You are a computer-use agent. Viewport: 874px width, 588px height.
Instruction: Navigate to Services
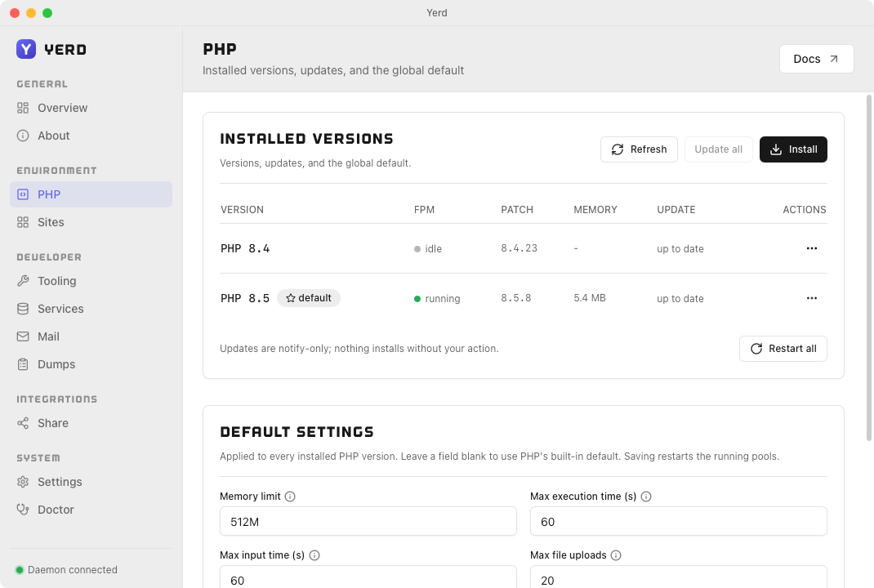[x=91, y=309]
